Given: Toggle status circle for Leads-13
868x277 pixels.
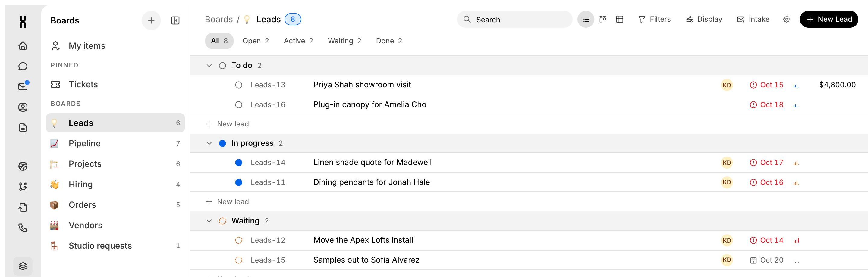Looking at the screenshot, I should coord(239,85).
